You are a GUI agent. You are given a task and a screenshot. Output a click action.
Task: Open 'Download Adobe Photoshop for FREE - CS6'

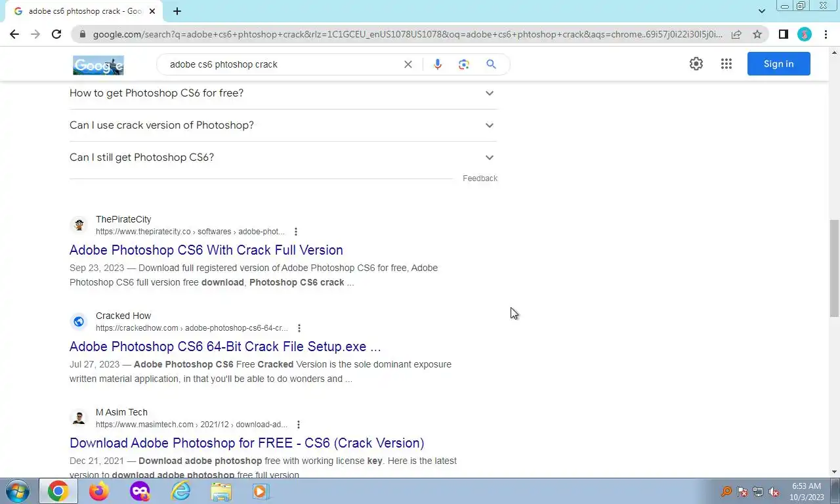coord(247,443)
